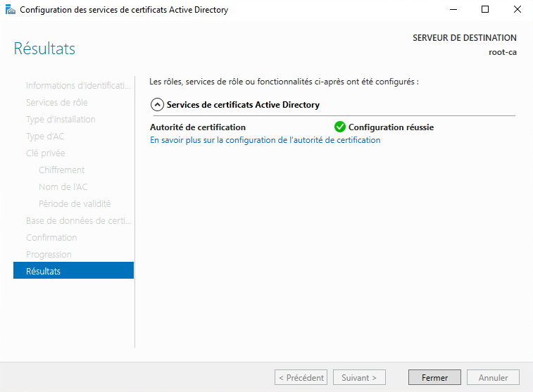The height and width of the screenshot is (392, 533).
Task: Select the Confirmation step in sidebar
Action: pos(51,237)
